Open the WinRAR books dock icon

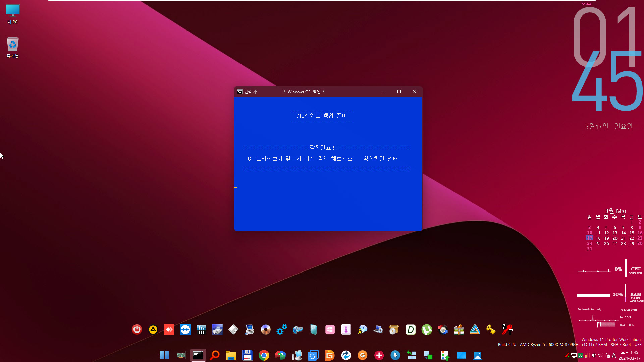coord(459,329)
